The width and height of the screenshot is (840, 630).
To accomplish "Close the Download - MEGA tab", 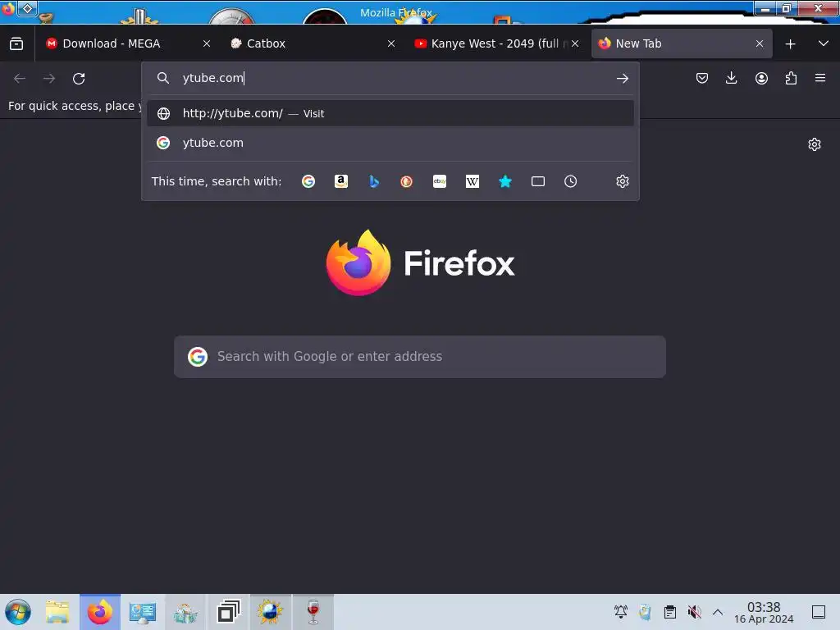I will click(x=207, y=44).
